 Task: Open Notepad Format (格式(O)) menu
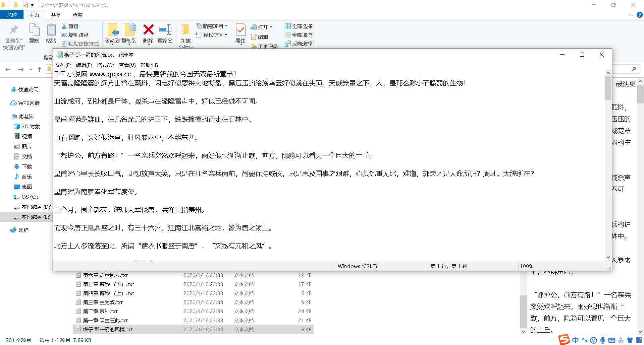(x=105, y=65)
